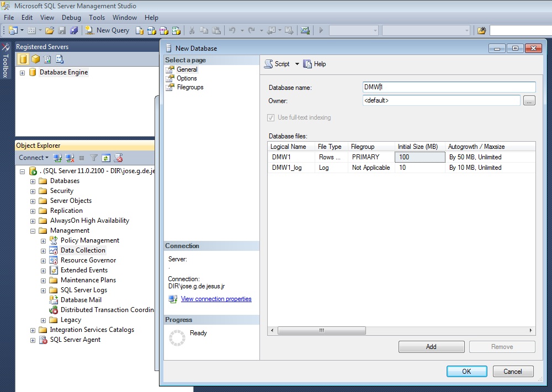The width and height of the screenshot is (552, 392).
Task: Click the right scroll arrow of files grid
Action: coord(531,330)
